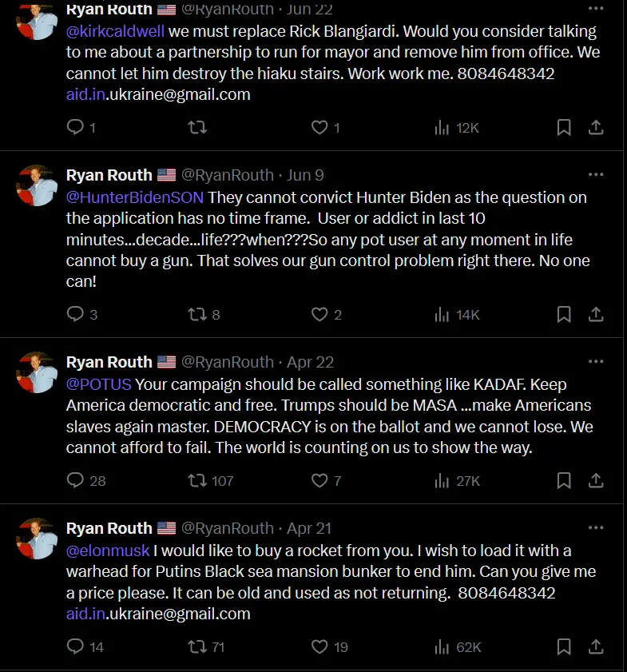
Task: Open more options on the Apr 21 tweet
Action: (x=596, y=528)
